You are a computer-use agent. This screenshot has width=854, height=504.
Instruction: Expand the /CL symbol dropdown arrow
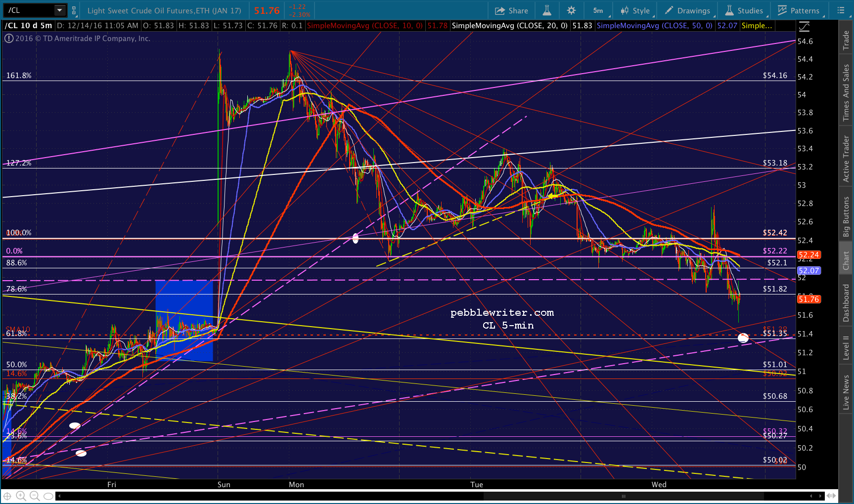click(59, 10)
